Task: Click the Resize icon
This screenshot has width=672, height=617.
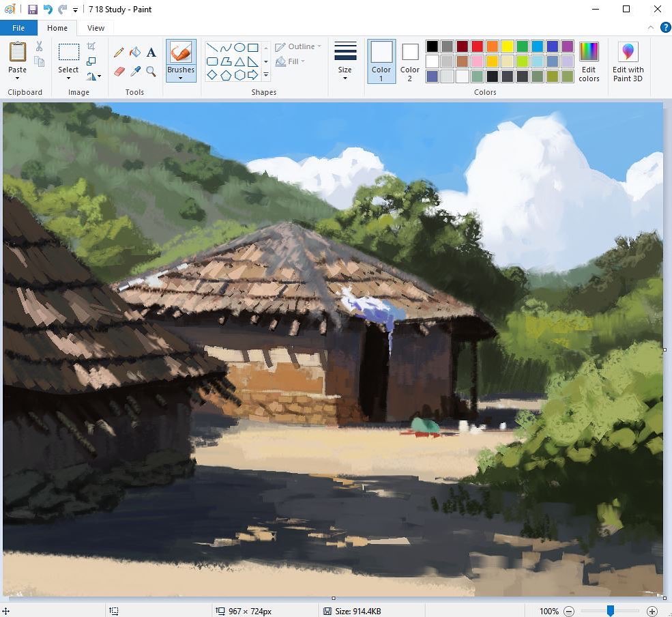Action: (91, 61)
